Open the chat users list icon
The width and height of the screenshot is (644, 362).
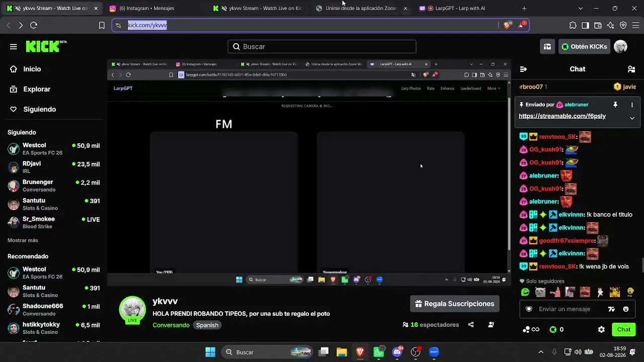pos(631,69)
